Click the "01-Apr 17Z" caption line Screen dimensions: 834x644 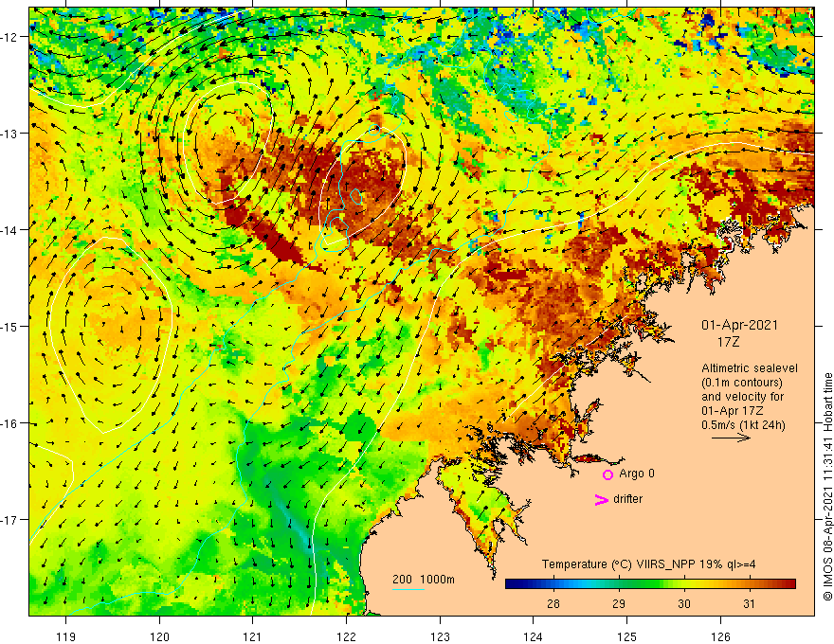[733, 411]
